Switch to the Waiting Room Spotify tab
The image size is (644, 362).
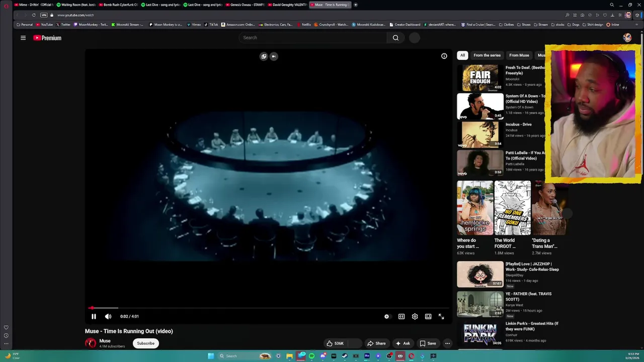pos(75,5)
